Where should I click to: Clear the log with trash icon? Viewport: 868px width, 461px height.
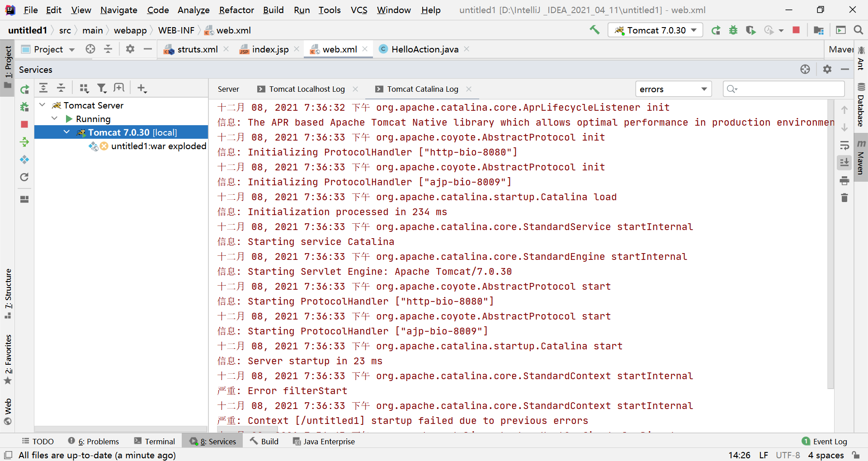(844, 198)
